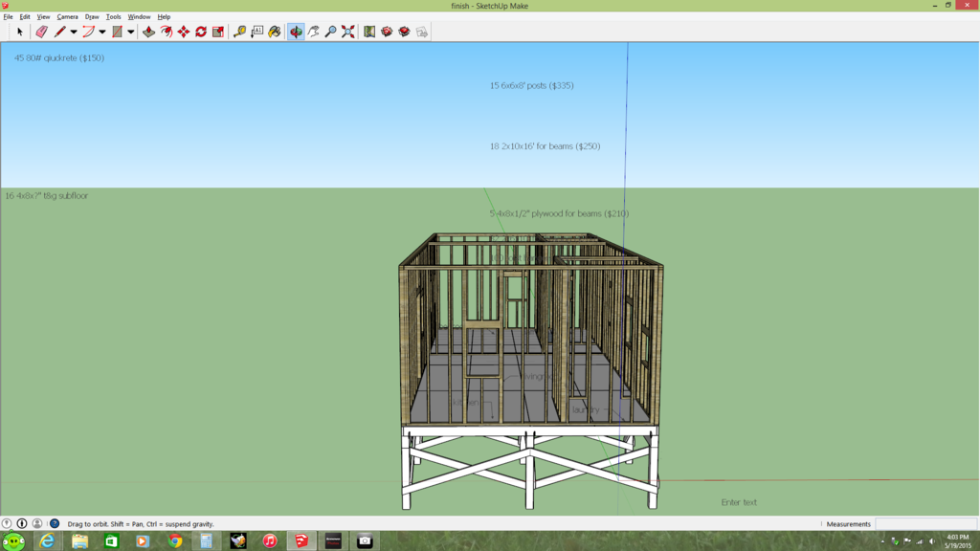This screenshot has width=980, height=551.
Task: Open the Add Location map icon
Action: pos(369,32)
